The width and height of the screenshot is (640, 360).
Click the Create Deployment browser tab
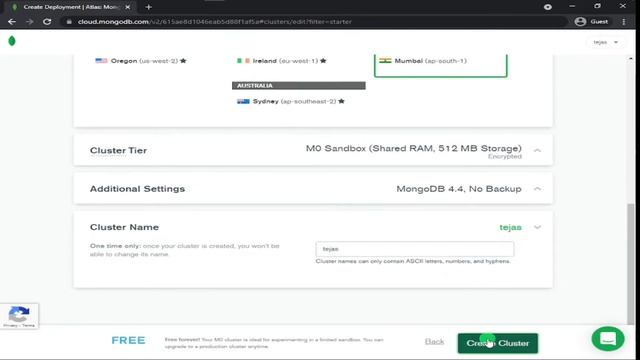click(x=71, y=7)
